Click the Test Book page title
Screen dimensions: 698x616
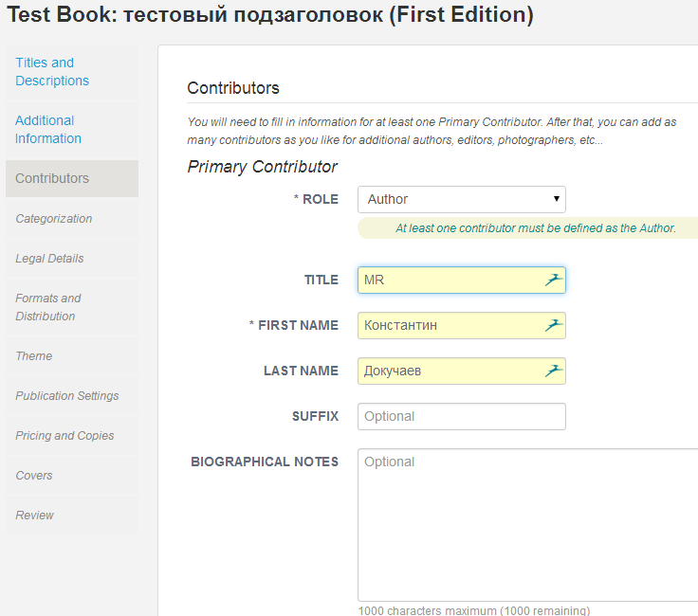pos(270,14)
